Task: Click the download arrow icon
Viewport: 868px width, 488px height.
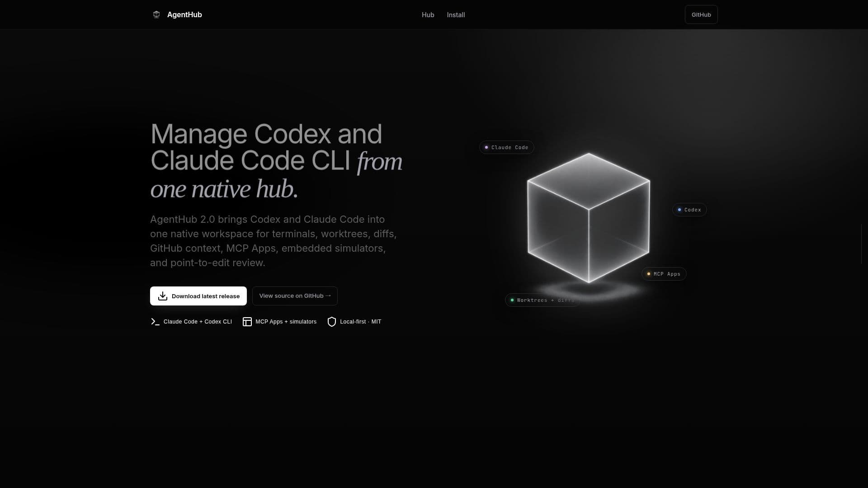Action: [163, 296]
